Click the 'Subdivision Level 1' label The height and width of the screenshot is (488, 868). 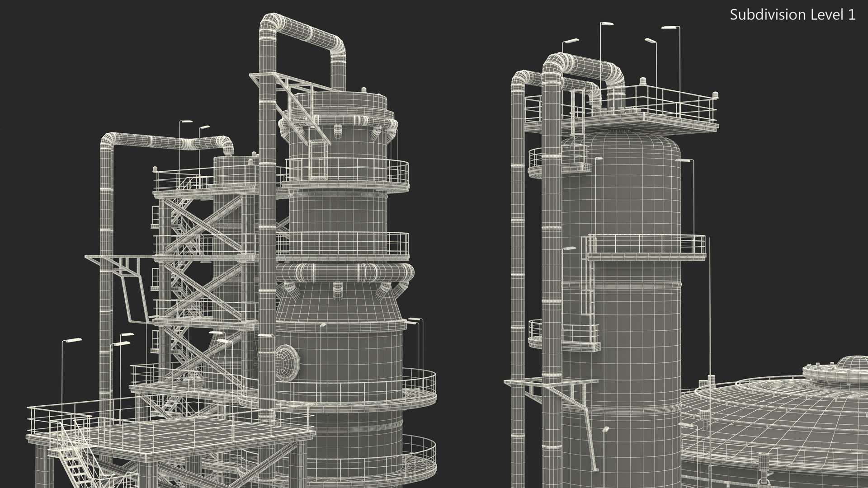(x=793, y=15)
